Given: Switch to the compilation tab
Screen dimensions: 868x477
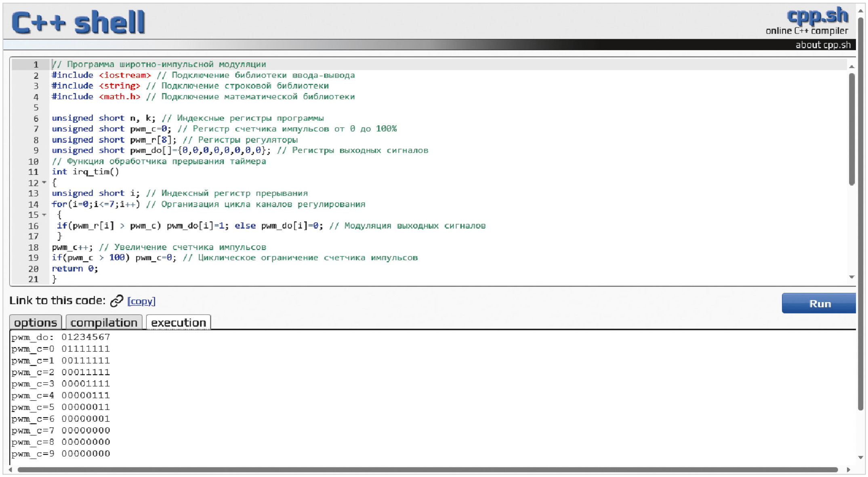Looking at the screenshot, I should pyautogui.click(x=104, y=323).
